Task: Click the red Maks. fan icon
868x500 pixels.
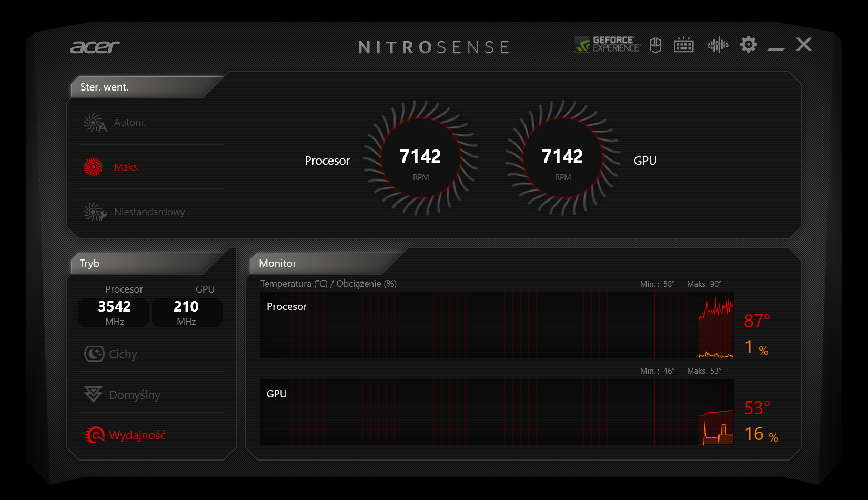Action: (x=94, y=167)
